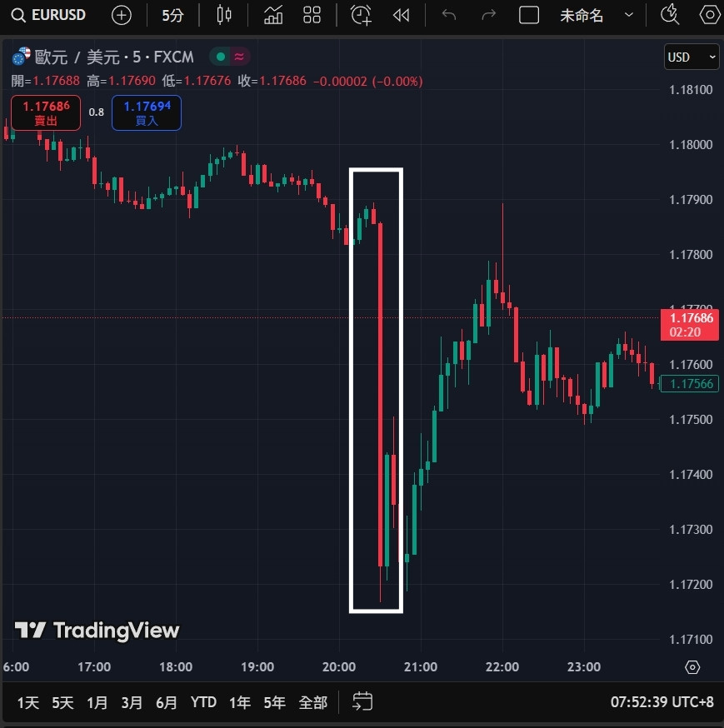
Task: Click the 1.17694 買入 buy button
Action: coord(147,112)
